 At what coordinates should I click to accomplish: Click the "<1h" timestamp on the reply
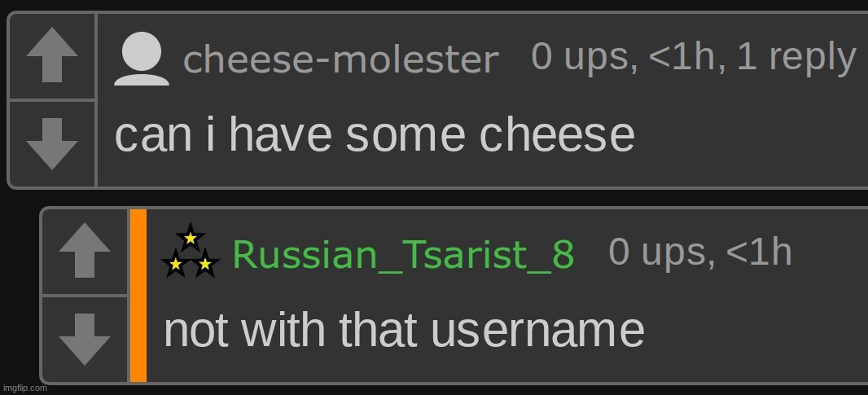pyautogui.click(x=758, y=252)
